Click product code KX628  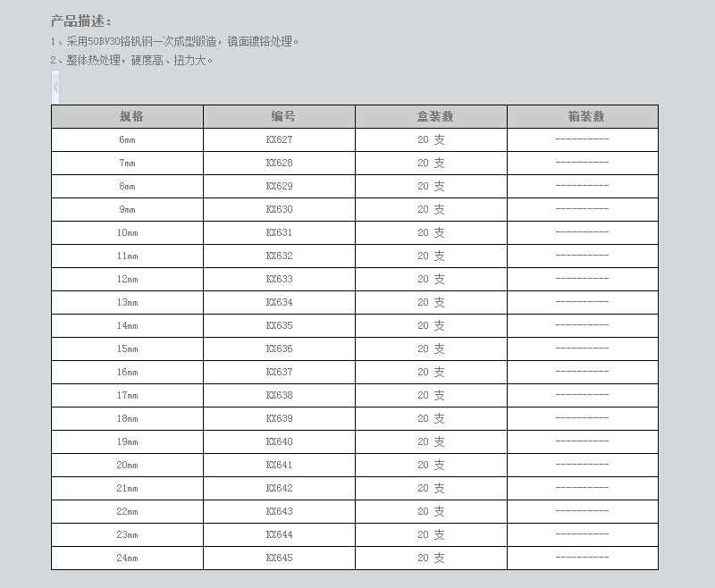[x=279, y=164]
